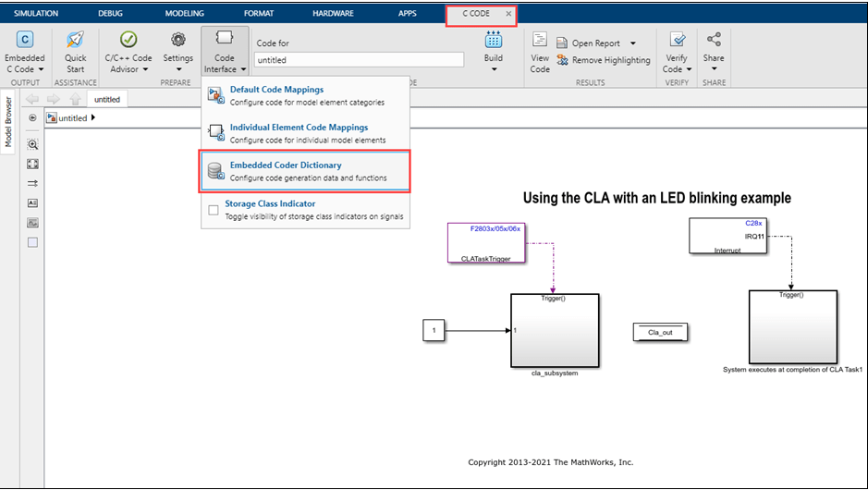Screen dimensions: 868x490
Task: Select subsystem executing at CLA Task1 completion
Action: (x=793, y=326)
